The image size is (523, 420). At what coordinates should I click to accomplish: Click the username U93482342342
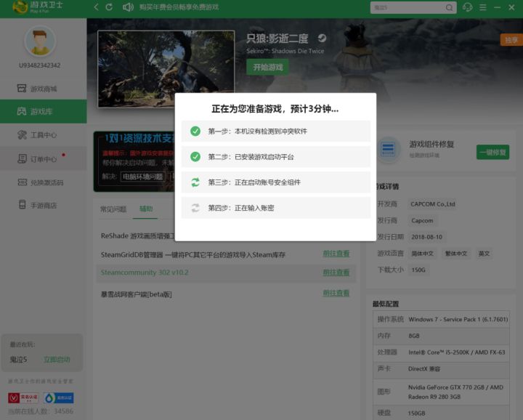click(40, 65)
